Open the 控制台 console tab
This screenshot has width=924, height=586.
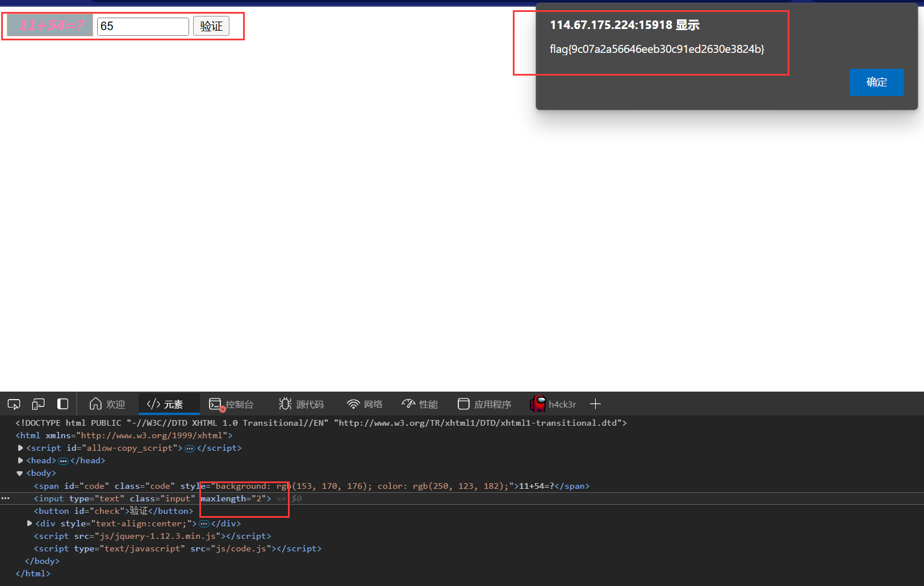coord(231,404)
